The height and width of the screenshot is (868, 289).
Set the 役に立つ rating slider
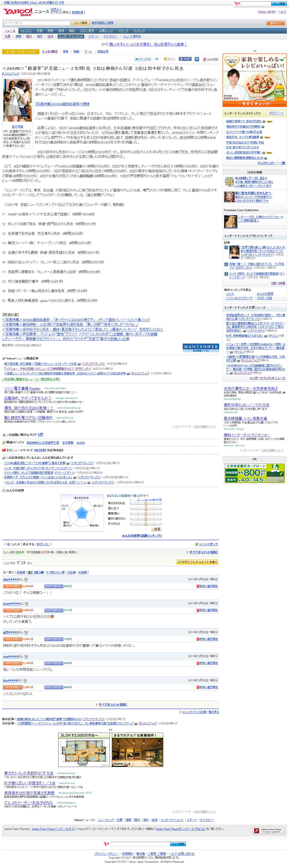146,508
